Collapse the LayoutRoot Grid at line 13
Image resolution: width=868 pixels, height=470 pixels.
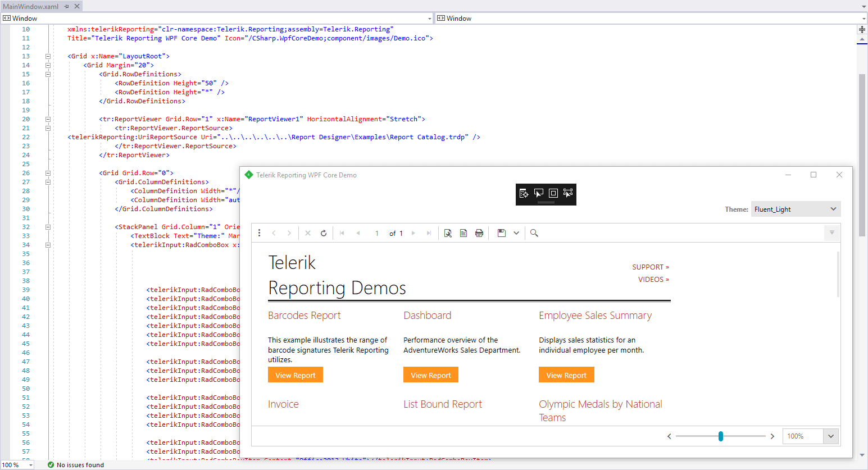(x=48, y=56)
